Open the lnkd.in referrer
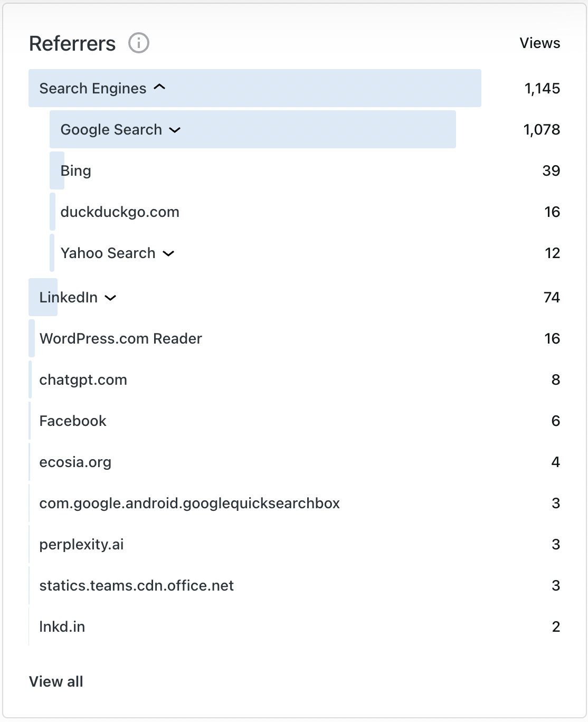 [x=62, y=627]
